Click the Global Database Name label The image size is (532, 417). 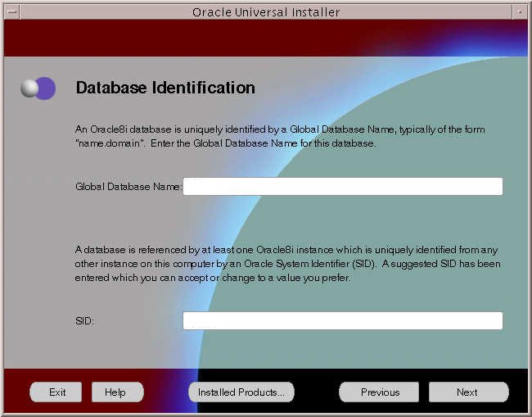coord(129,187)
